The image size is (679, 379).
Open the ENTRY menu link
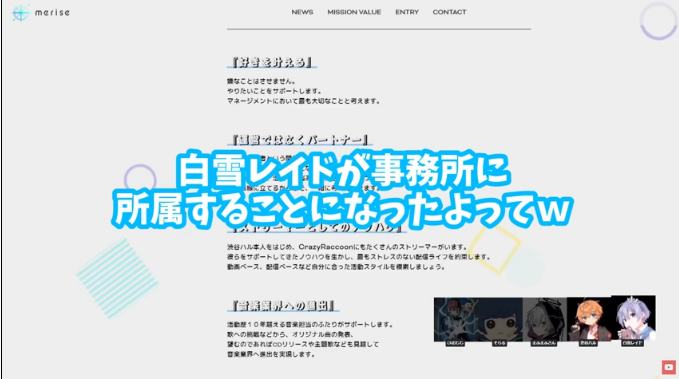[407, 12]
